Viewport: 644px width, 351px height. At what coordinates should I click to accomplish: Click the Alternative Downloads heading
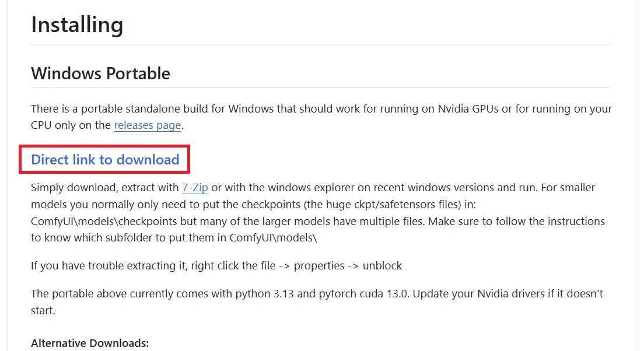90,343
